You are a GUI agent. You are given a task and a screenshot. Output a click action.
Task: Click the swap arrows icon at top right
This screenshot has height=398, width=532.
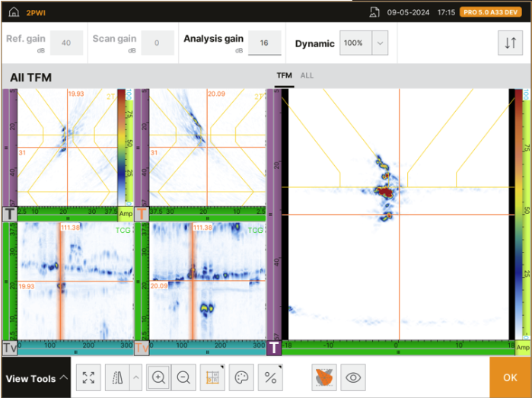510,43
